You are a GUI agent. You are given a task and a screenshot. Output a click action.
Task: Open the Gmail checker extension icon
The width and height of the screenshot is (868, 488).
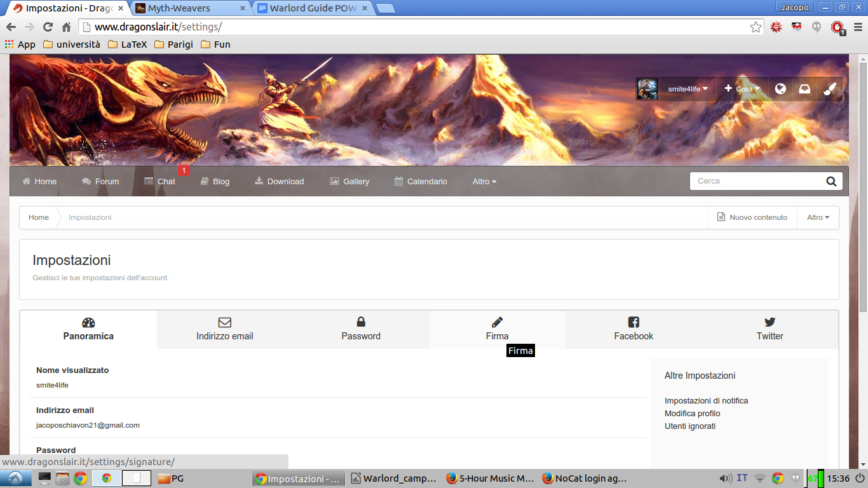(796, 27)
